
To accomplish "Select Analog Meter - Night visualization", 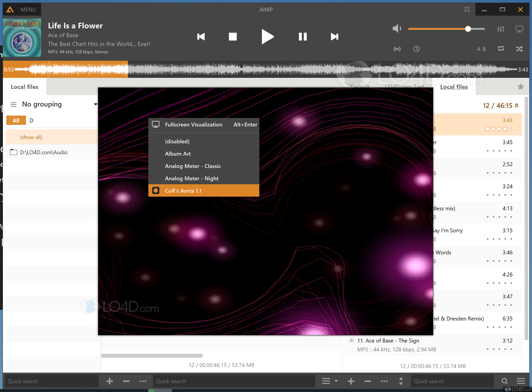I will pos(204,178).
